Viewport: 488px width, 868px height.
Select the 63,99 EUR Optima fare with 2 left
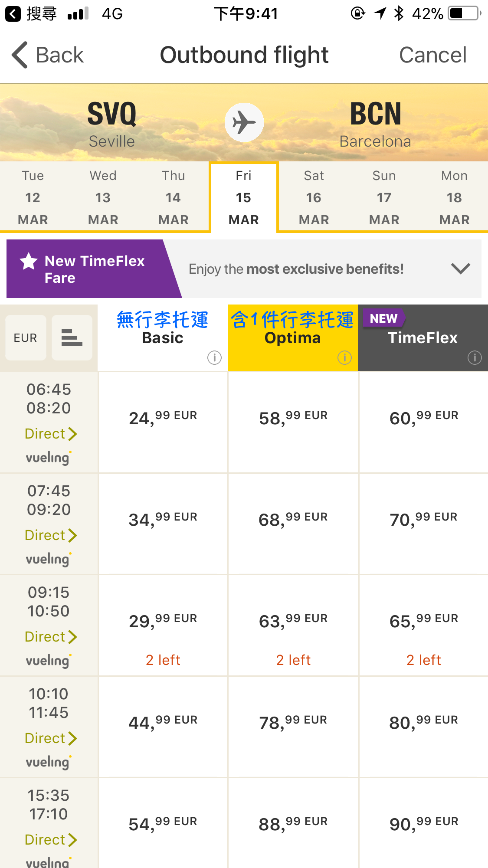point(293,621)
